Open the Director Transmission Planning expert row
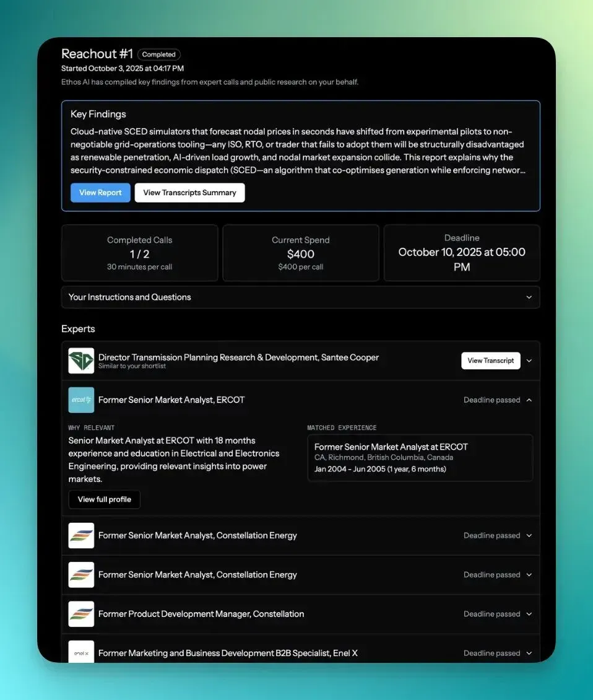 pyautogui.click(x=301, y=361)
